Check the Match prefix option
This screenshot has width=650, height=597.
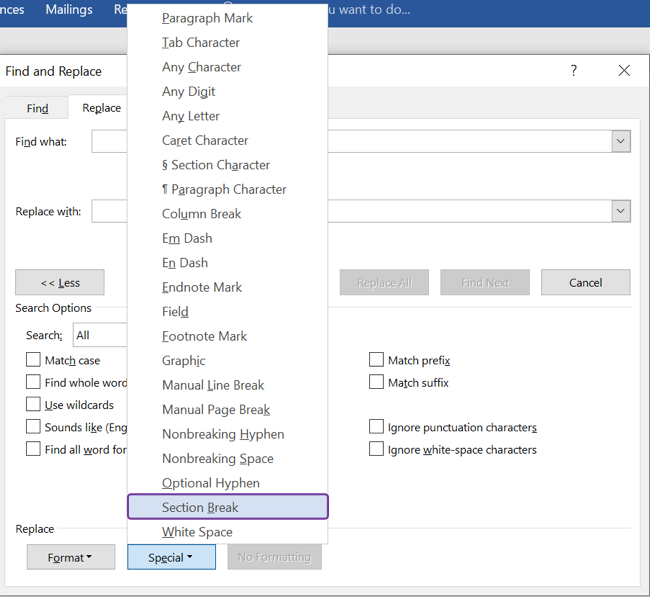coord(376,360)
